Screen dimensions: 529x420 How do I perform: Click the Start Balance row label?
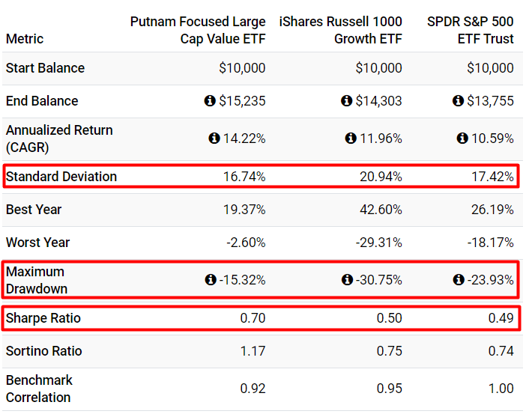pyautogui.click(x=45, y=68)
